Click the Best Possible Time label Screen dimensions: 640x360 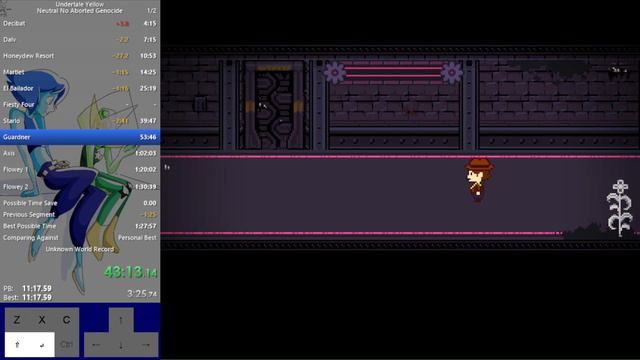click(29, 226)
